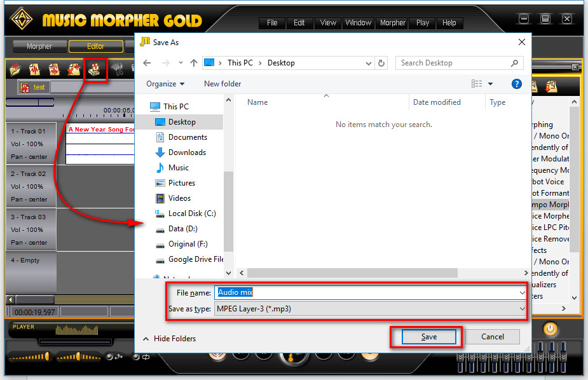
Task: Open the Save as type dropdown
Action: tap(522, 309)
